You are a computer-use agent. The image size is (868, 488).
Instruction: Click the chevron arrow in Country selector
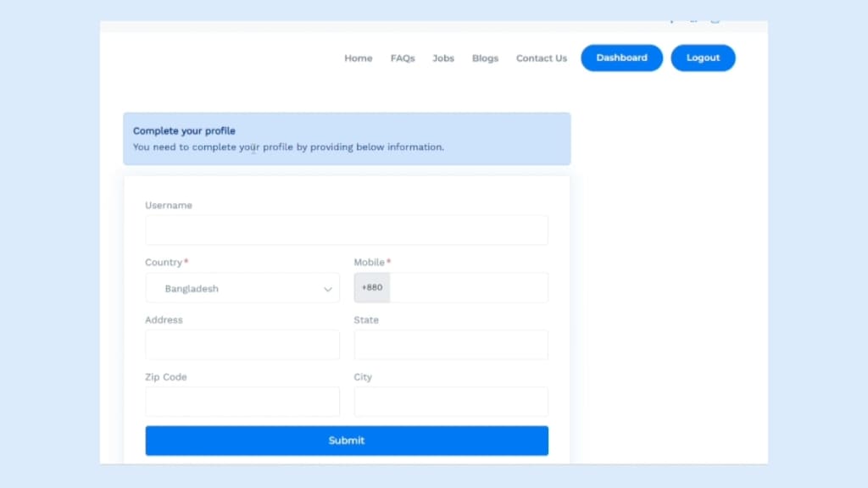328,289
